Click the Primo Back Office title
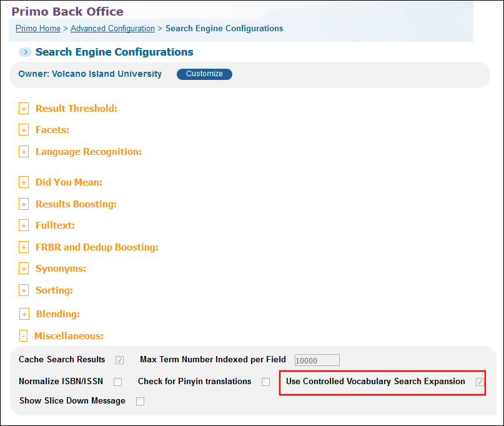Image resolution: width=504 pixels, height=426 pixels. [67, 12]
